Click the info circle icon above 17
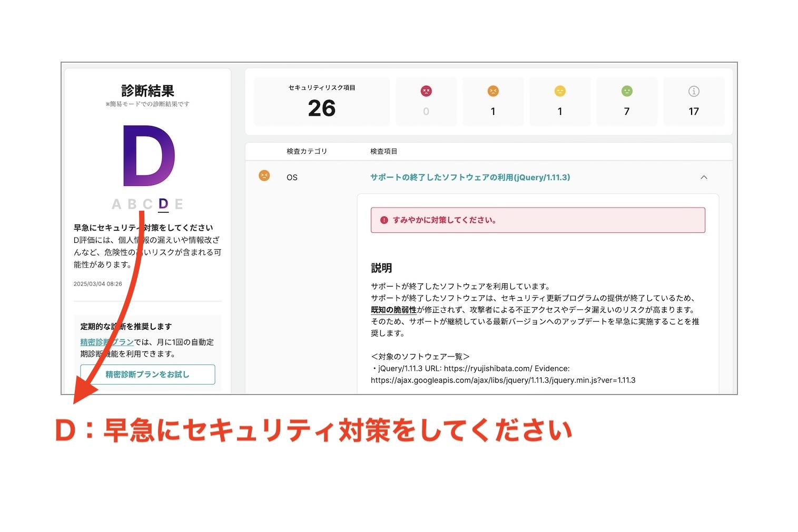The width and height of the screenshot is (798, 532). point(694,91)
